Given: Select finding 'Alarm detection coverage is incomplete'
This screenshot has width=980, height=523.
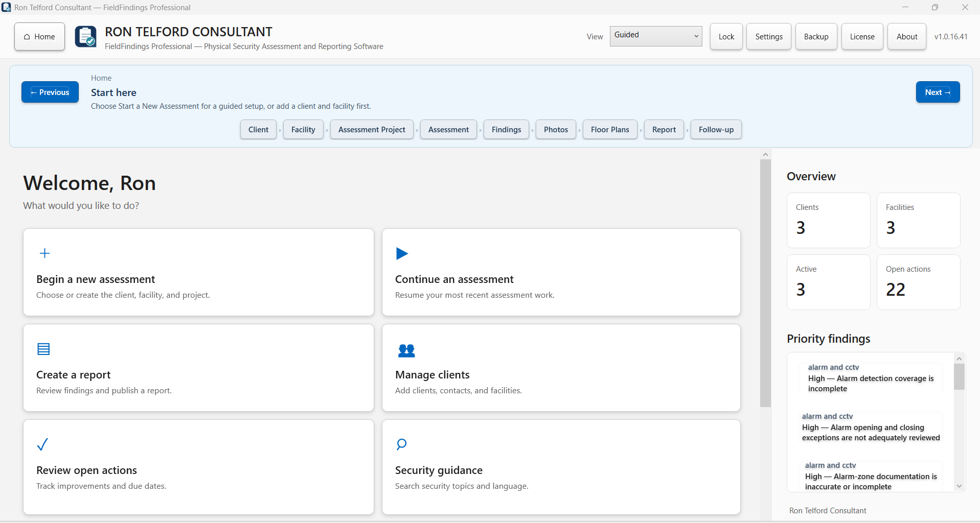Looking at the screenshot, I should pyautogui.click(x=871, y=378).
